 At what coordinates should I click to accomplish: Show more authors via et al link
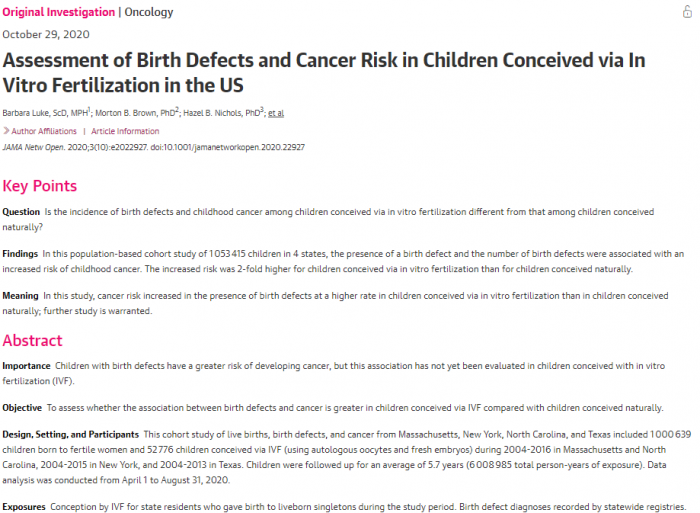tap(276, 113)
